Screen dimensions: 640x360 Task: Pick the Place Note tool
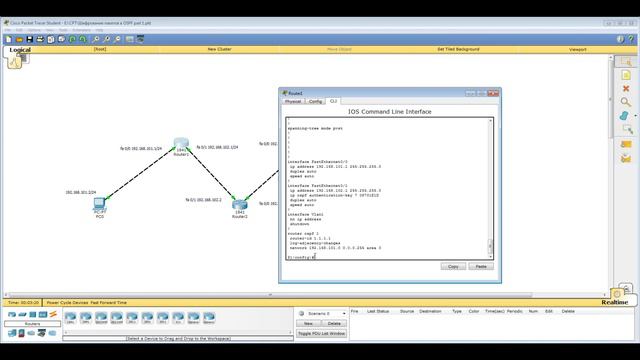[x=626, y=75]
